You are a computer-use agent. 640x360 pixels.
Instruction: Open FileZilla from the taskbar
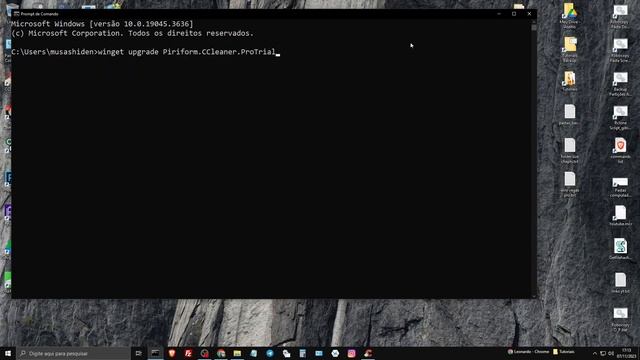[188, 353]
